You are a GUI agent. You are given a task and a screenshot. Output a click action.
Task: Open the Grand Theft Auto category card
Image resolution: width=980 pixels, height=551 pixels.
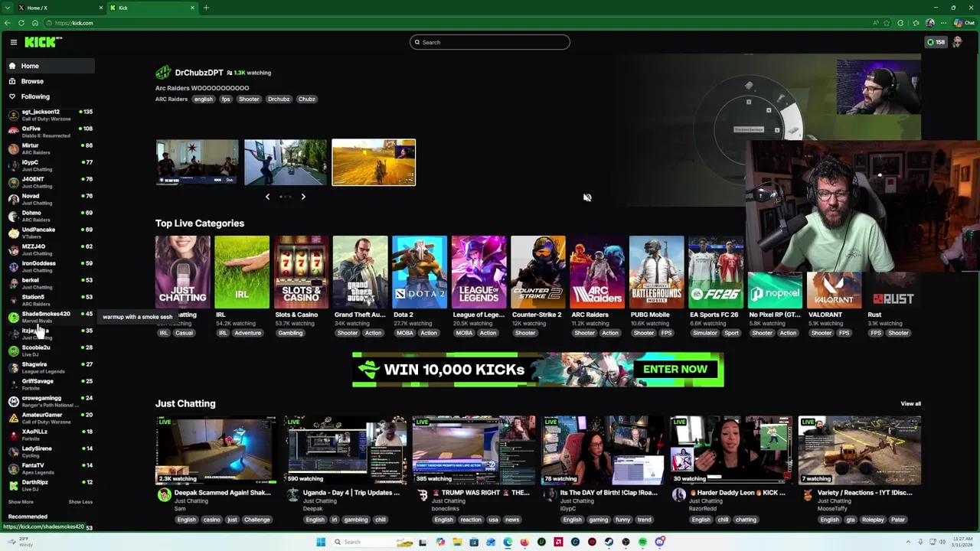click(x=360, y=272)
